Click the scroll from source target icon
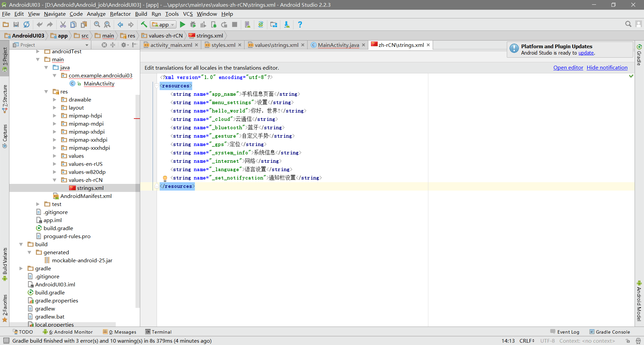Image resolution: width=644 pixels, height=345 pixels. (104, 45)
